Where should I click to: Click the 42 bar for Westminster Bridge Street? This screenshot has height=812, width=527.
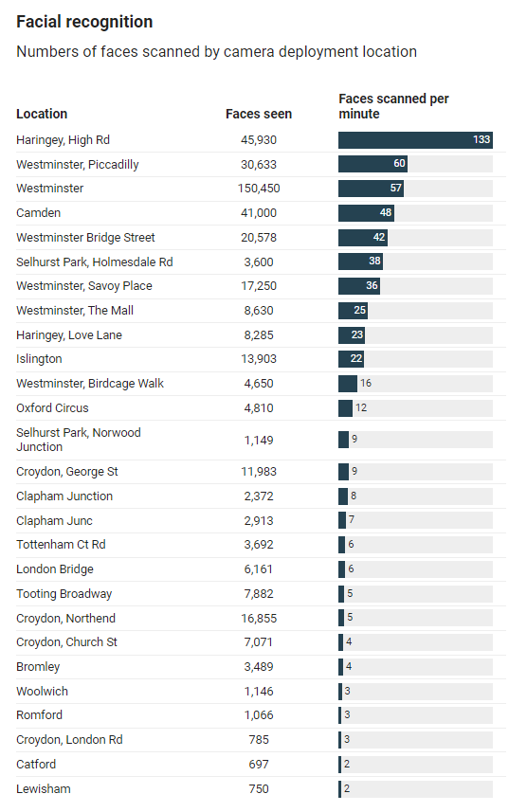pyautogui.click(x=363, y=238)
